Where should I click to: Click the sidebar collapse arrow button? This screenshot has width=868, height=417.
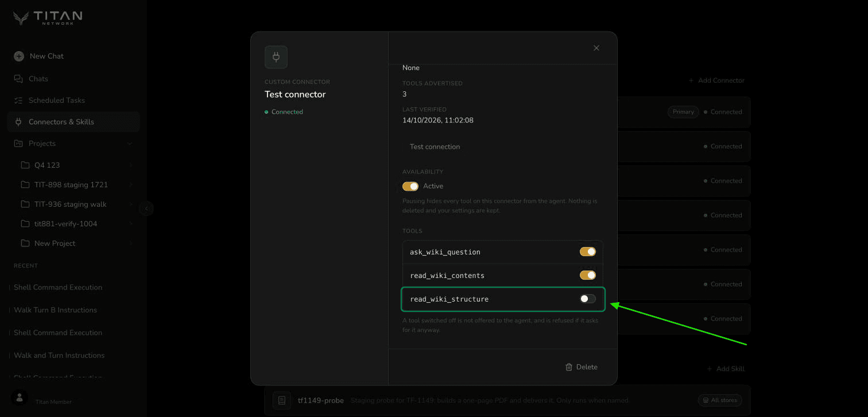pos(146,208)
